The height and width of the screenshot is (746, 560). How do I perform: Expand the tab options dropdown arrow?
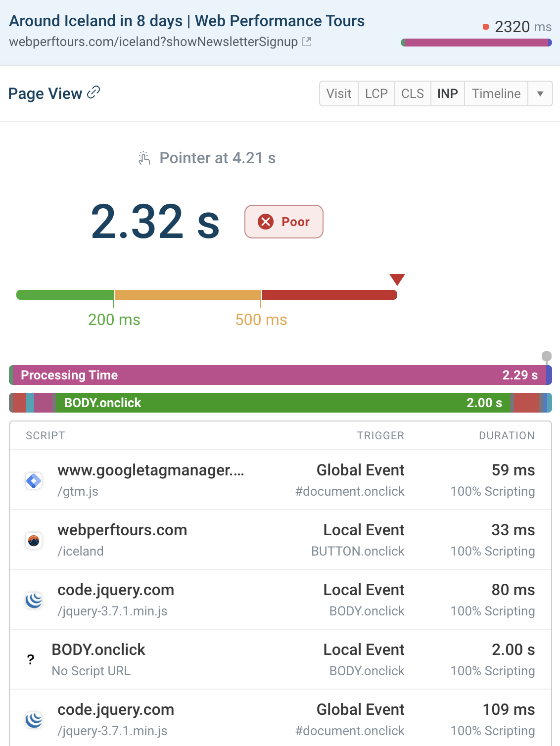(x=540, y=93)
